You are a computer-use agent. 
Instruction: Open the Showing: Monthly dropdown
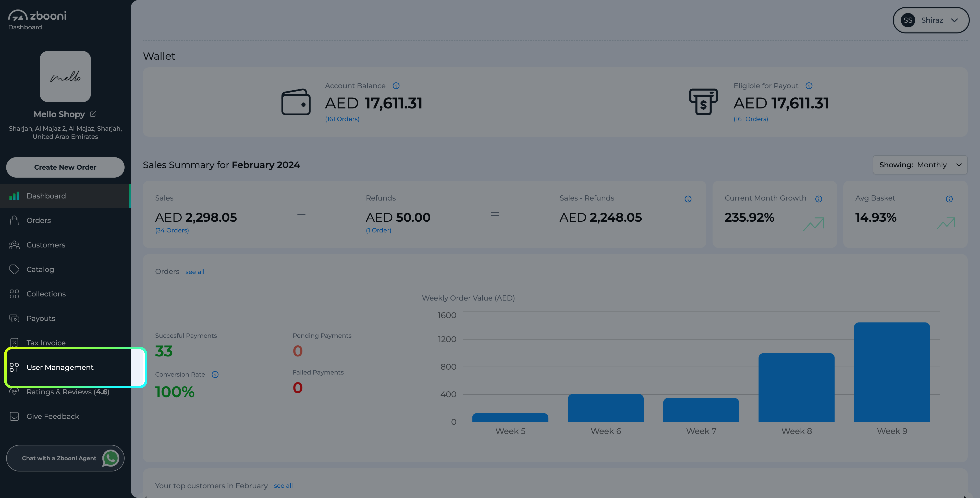pos(920,165)
